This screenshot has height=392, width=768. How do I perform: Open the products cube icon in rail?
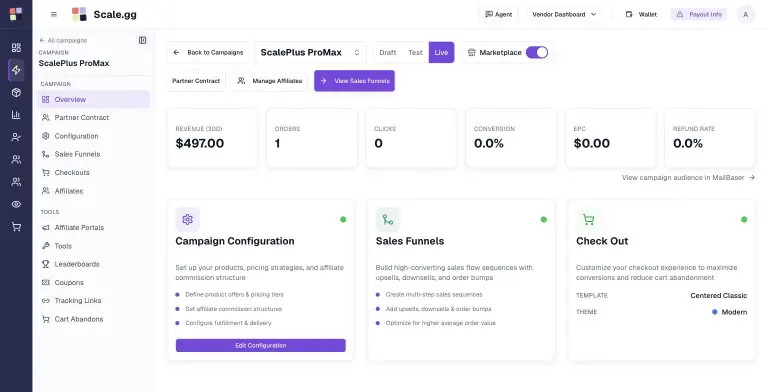click(16, 93)
